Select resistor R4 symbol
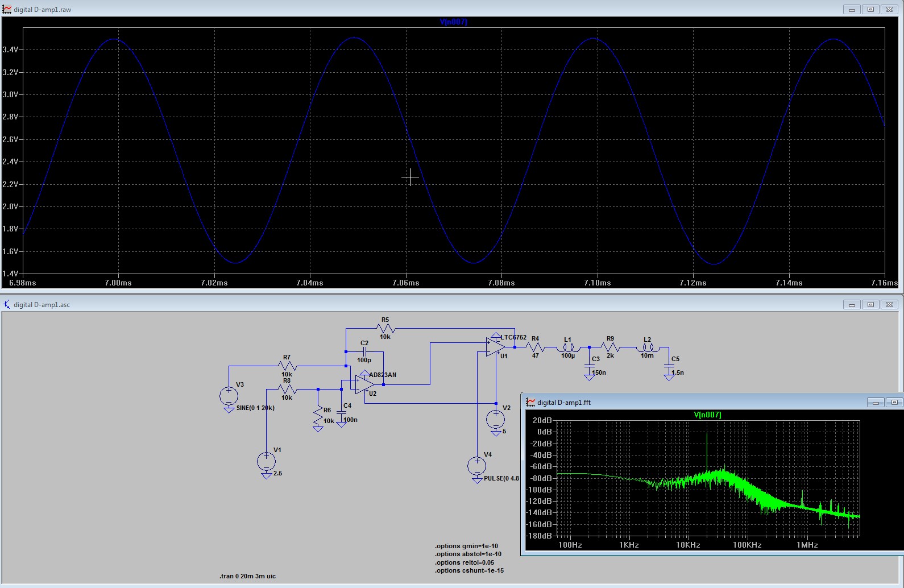904x588 pixels. tap(535, 347)
